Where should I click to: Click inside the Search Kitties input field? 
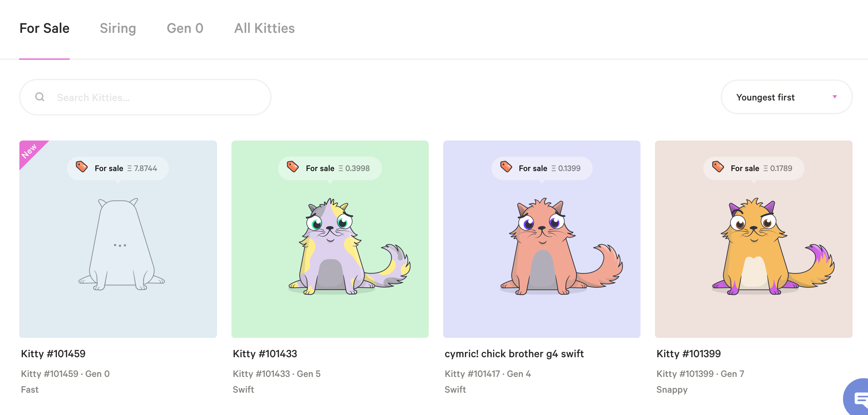point(145,97)
